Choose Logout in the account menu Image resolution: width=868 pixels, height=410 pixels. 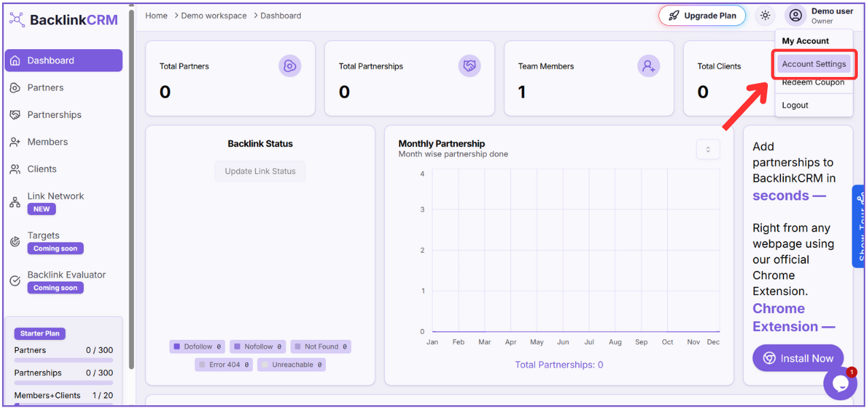[x=795, y=106]
